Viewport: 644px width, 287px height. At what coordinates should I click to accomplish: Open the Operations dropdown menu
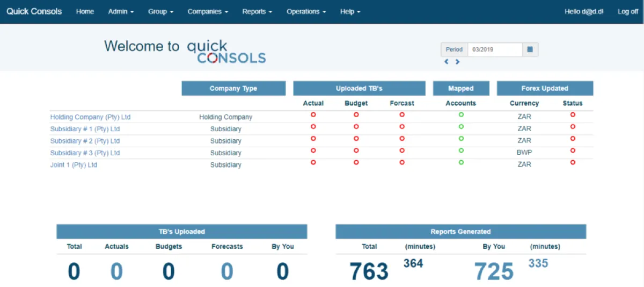[306, 11]
